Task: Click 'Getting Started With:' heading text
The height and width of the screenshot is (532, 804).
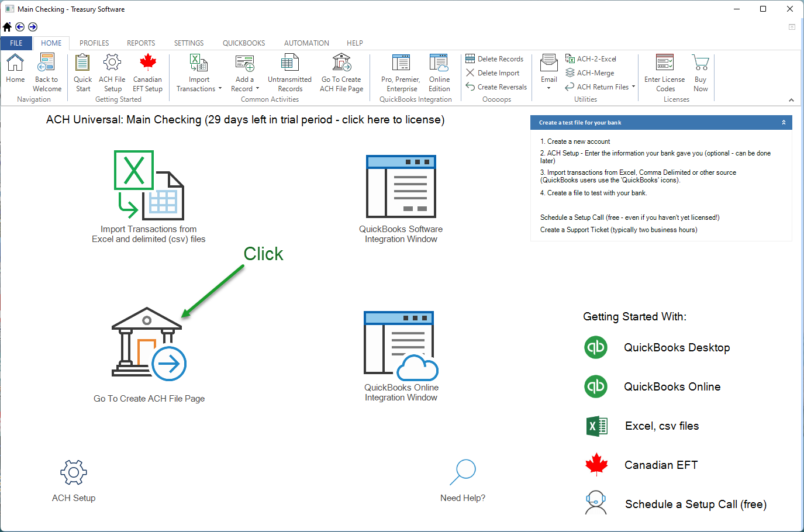Action: click(634, 317)
